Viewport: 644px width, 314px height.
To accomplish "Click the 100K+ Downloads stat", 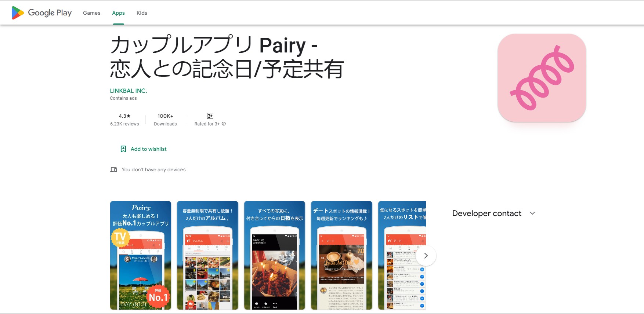I will (165, 120).
